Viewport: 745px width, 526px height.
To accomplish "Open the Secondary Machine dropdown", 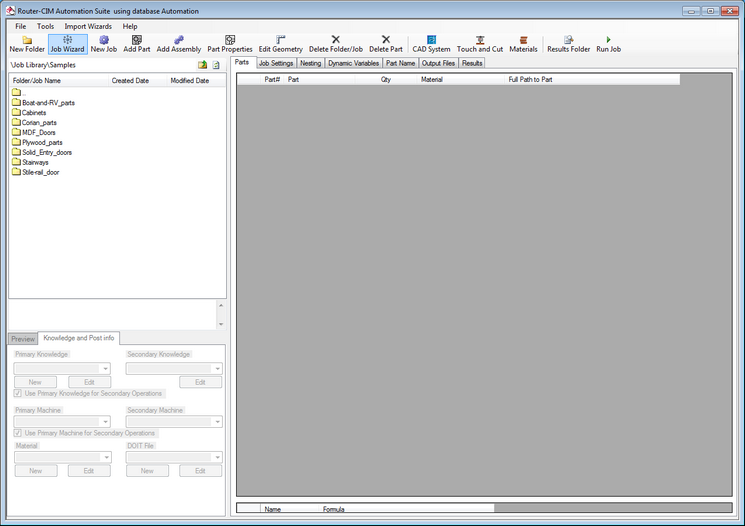I will pos(217,422).
